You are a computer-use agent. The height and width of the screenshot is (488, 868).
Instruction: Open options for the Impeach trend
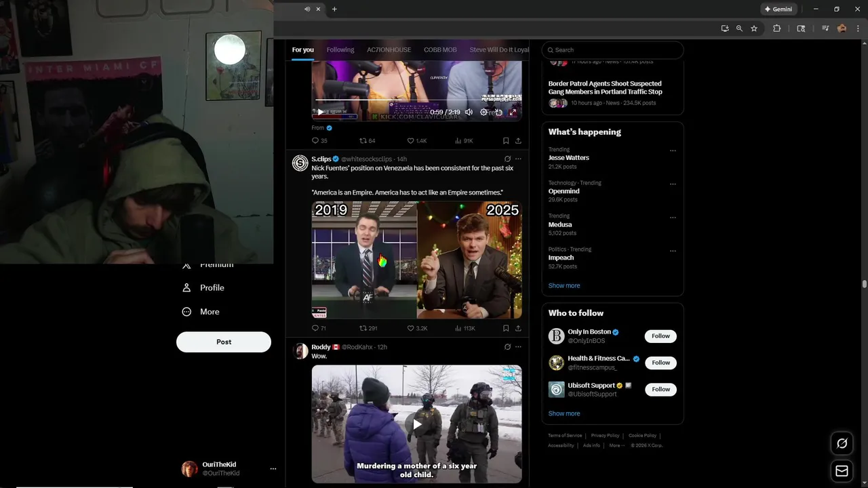pyautogui.click(x=673, y=251)
